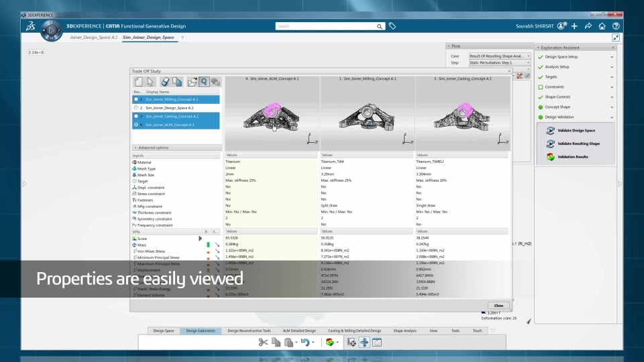Toggle the robot move arrows icon

[364, 343]
